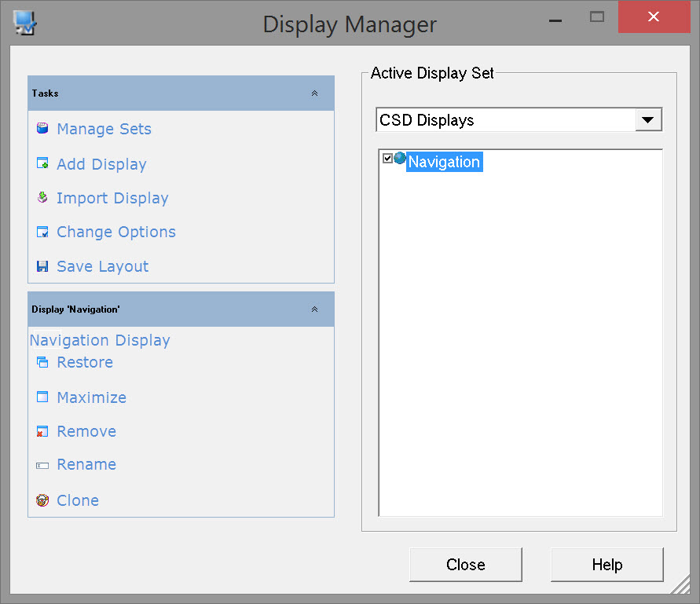
Task: Click the Clone display icon
Action: 42,500
